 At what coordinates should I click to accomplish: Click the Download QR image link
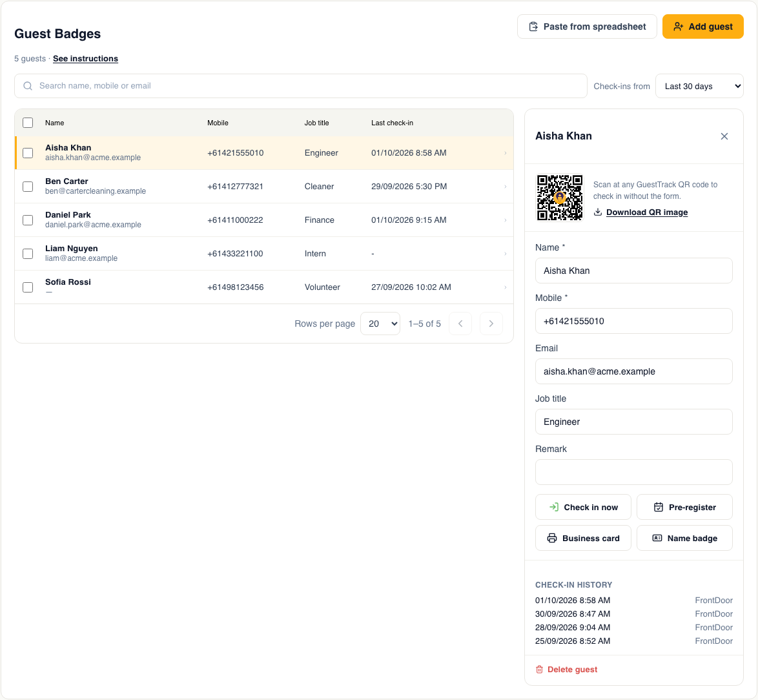647,212
